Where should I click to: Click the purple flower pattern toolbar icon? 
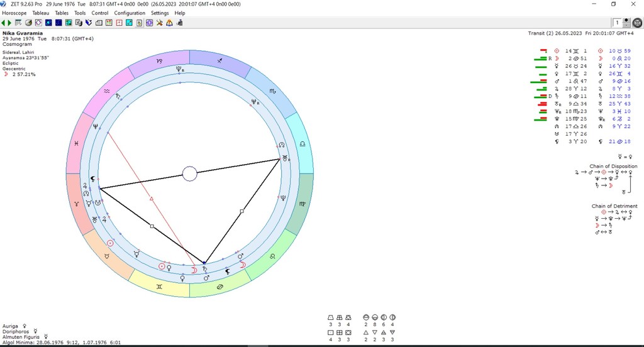tap(149, 23)
